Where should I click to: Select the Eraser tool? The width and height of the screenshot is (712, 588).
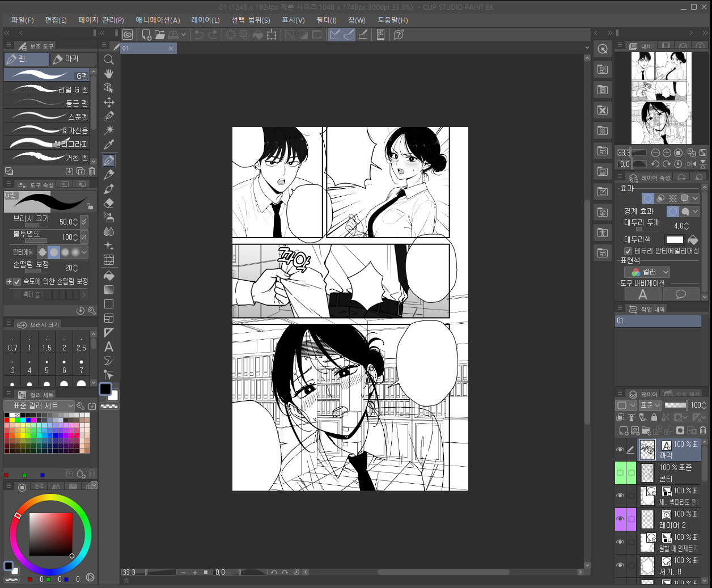pos(109,202)
